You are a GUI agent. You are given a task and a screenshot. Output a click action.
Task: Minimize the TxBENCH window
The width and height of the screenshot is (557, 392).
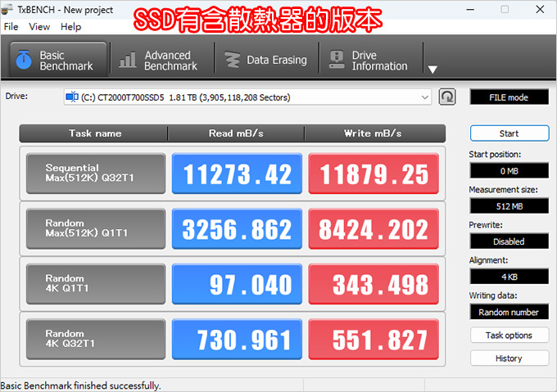[x=470, y=10]
